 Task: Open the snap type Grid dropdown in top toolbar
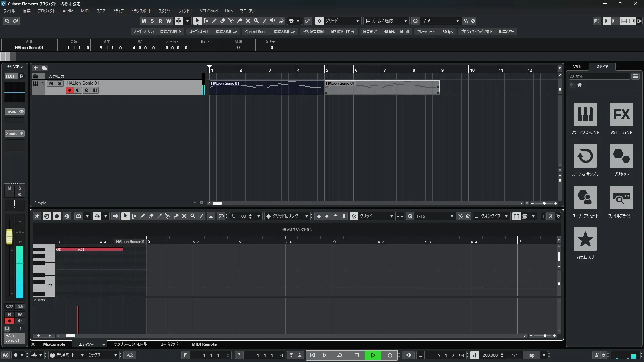point(357,21)
